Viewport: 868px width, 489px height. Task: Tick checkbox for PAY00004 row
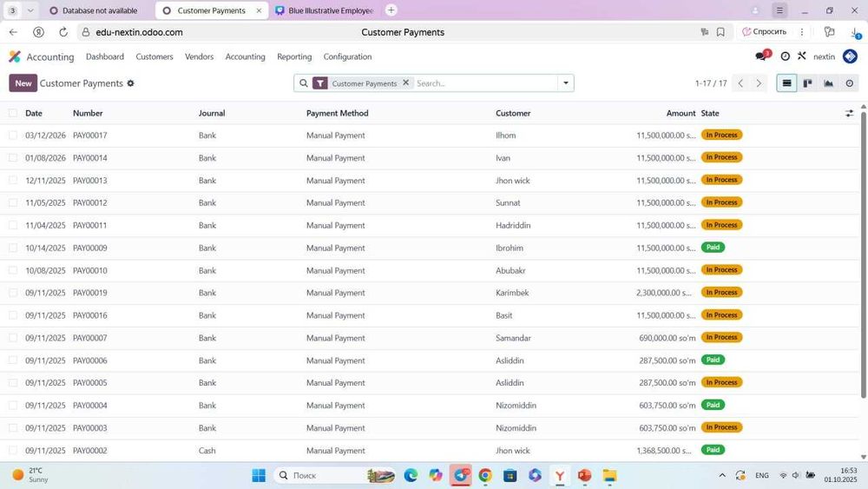click(13, 406)
